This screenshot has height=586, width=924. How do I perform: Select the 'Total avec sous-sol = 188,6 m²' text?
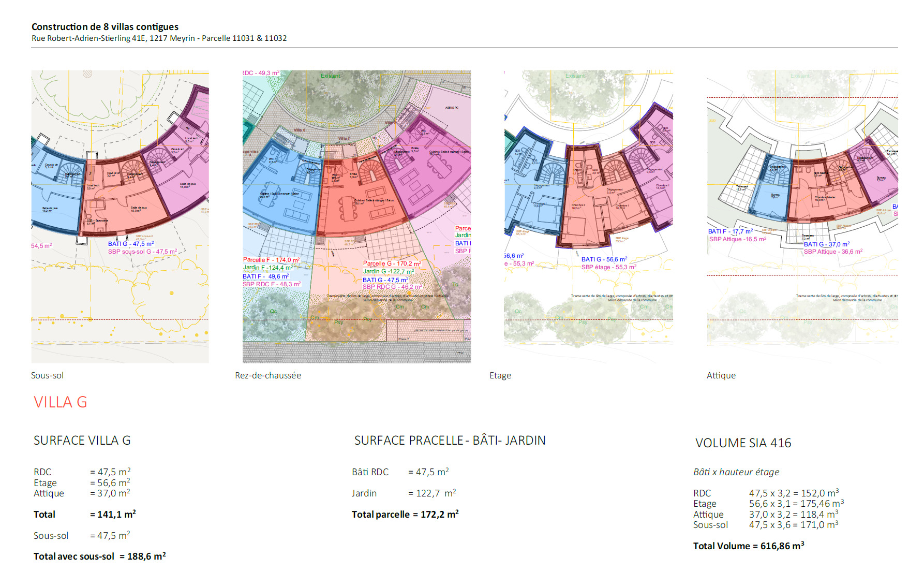click(x=100, y=556)
